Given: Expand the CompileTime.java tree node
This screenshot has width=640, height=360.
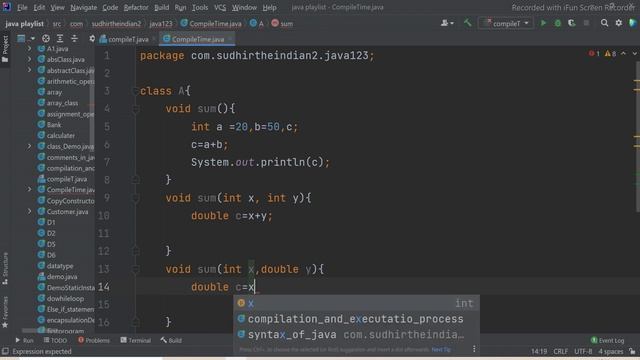Looking at the screenshot, I should [x=29, y=190].
